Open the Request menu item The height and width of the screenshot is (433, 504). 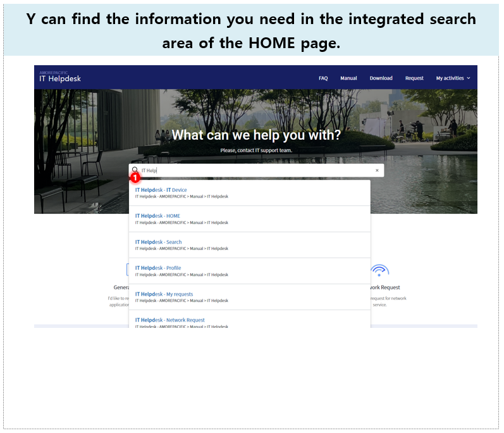click(x=414, y=78)
